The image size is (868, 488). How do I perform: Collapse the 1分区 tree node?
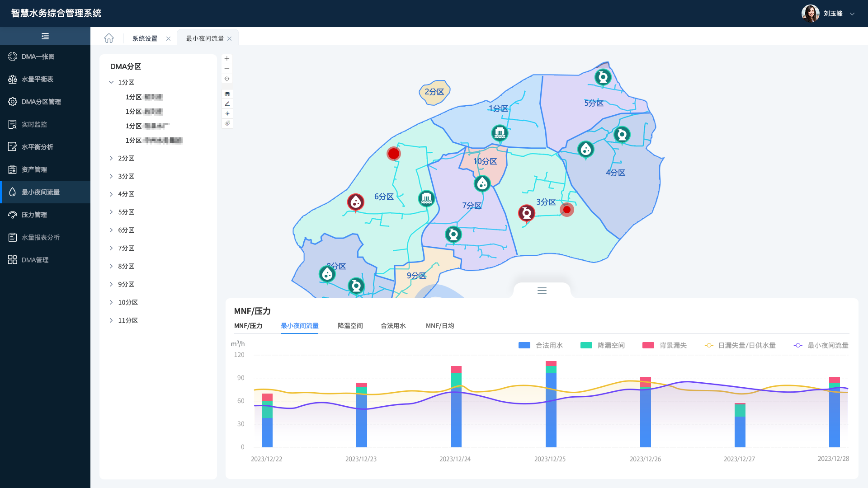click(111, 82)
